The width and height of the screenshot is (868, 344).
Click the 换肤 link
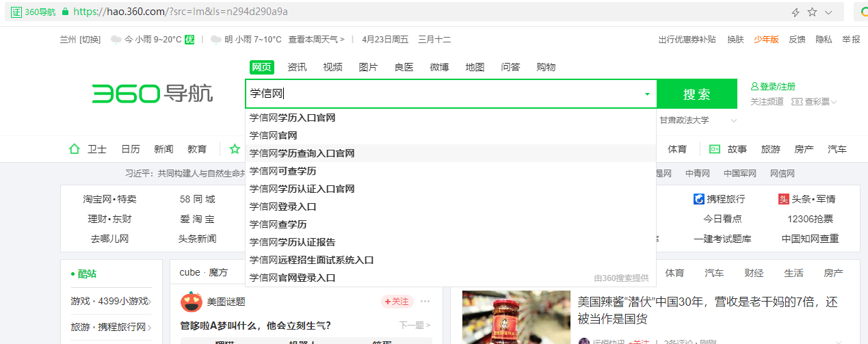[735, 40]
